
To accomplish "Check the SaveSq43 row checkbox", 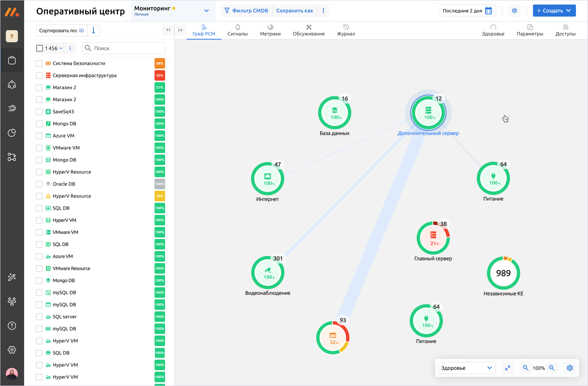I will point(39,112).
